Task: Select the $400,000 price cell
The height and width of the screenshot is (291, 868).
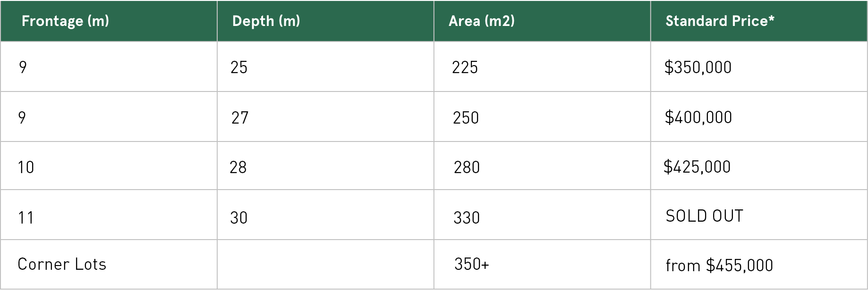Action: 698,117
